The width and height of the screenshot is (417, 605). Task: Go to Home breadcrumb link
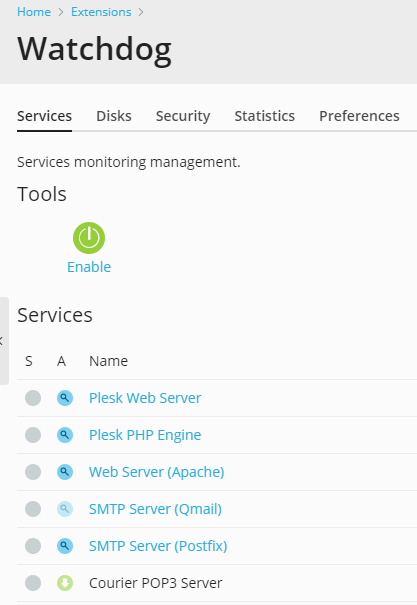click(34, 12)
